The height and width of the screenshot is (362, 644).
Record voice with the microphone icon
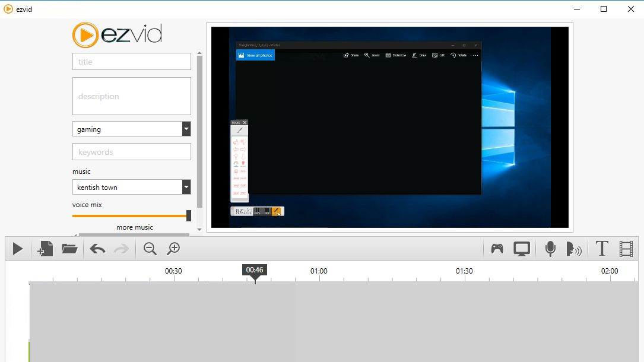[550, 249]
